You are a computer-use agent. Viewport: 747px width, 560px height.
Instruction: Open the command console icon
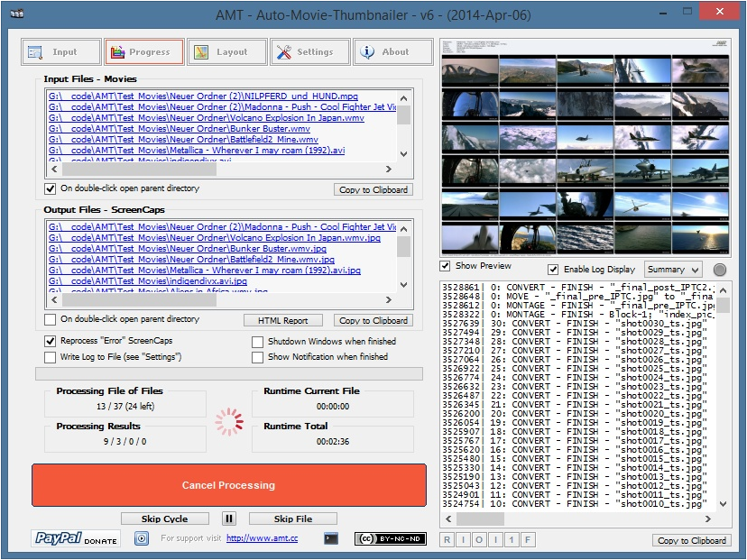(x=332, y=538)
